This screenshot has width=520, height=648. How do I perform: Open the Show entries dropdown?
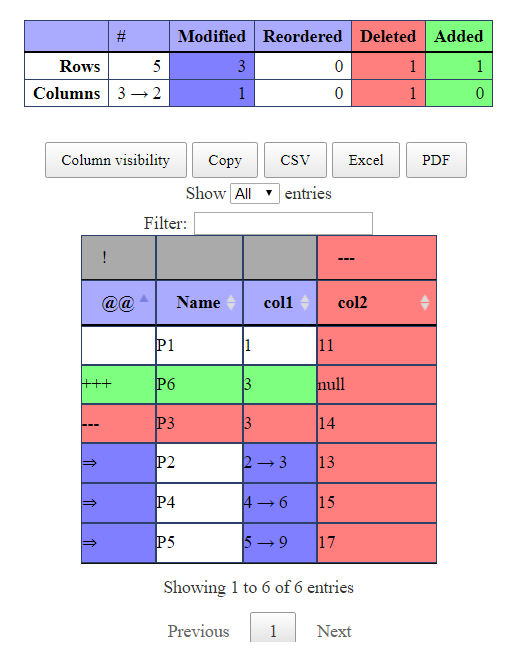pos(255,193)
